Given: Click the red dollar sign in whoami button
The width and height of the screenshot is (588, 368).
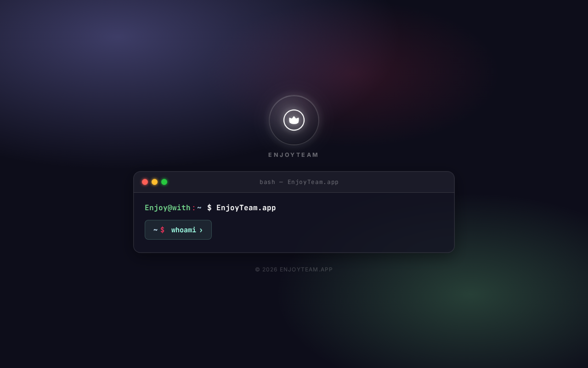Looking at the screenshot, I should click(162, 230).
